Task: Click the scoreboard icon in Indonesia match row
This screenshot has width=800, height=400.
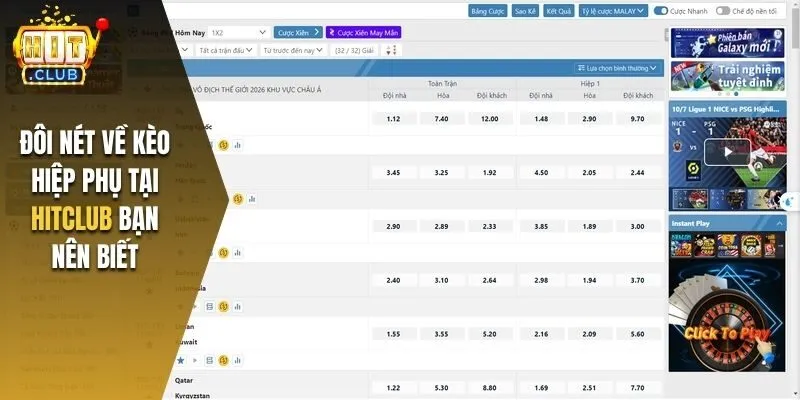Action: pos(210,306)
